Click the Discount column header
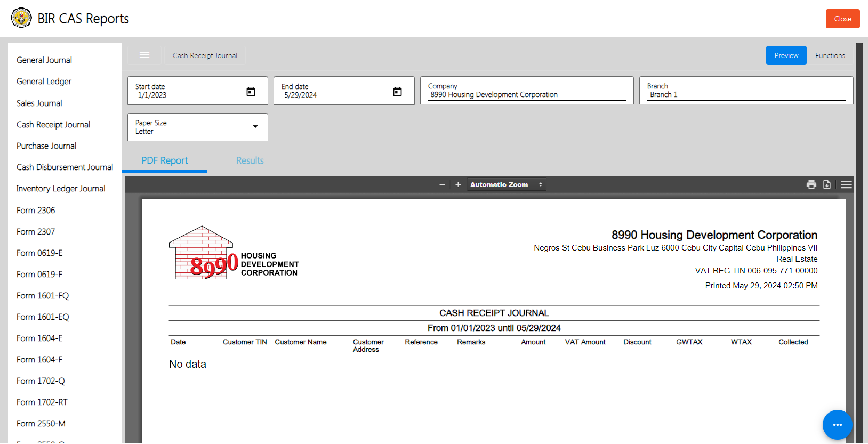This screenshot has width=868, height=444. (x=637, y=342)
